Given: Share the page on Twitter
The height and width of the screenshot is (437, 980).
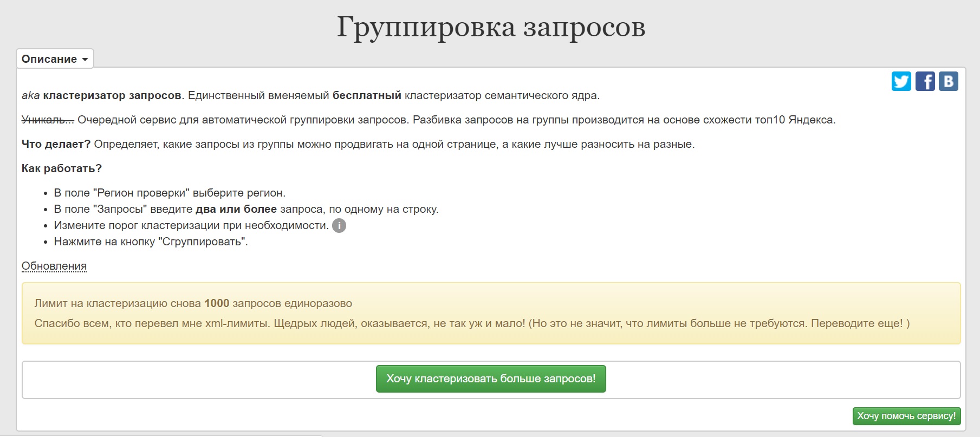Looking at the screenshot, I should (x=901, y=81).
